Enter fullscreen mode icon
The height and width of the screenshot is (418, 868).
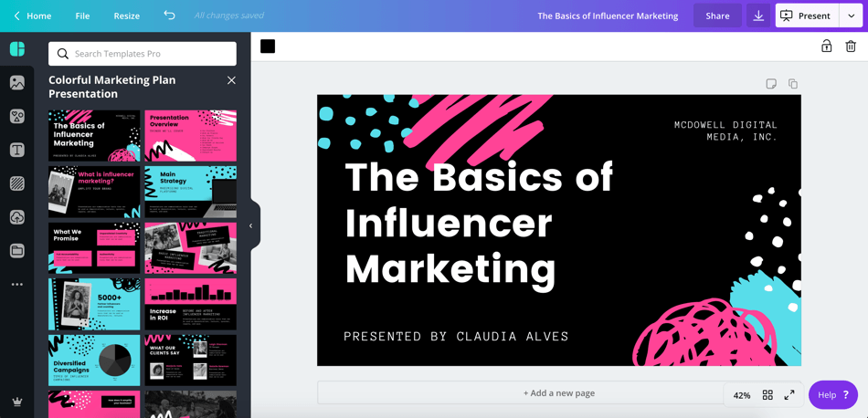coord(789,395)
